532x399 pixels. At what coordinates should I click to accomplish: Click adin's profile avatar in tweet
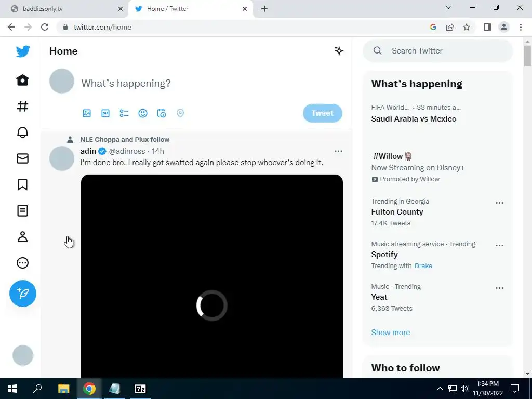[62, 158]
